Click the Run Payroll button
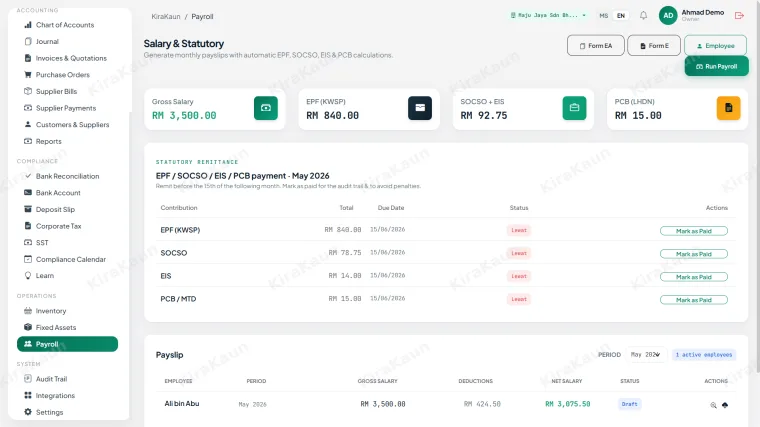This screenshot has width=760, height=427. point(716,66)
